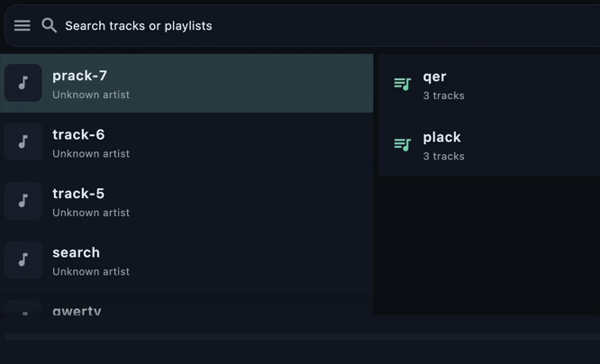600x364 pixels.
Task: Click the 3 tracks label under plack
Action: (443, 156)
